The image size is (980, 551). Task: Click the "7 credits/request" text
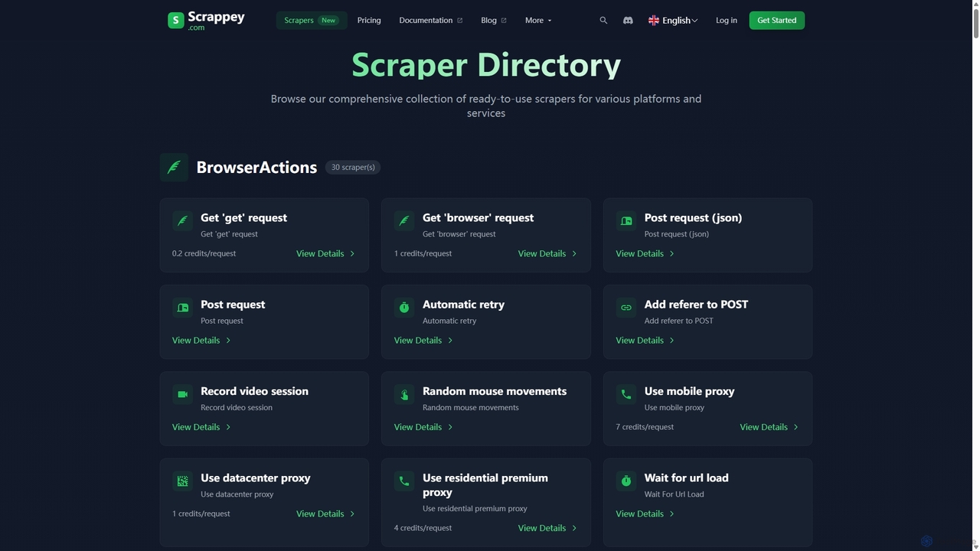[645, 427]
